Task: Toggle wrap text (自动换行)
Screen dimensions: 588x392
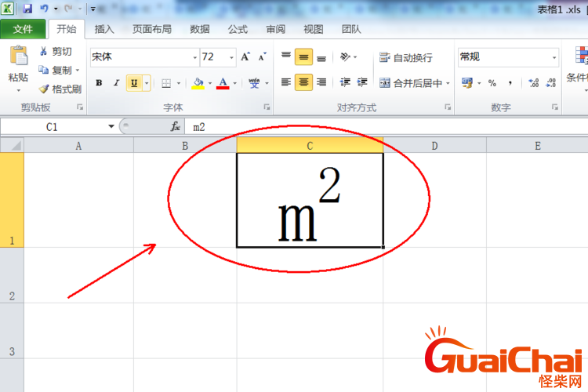Action: [405, 57]
